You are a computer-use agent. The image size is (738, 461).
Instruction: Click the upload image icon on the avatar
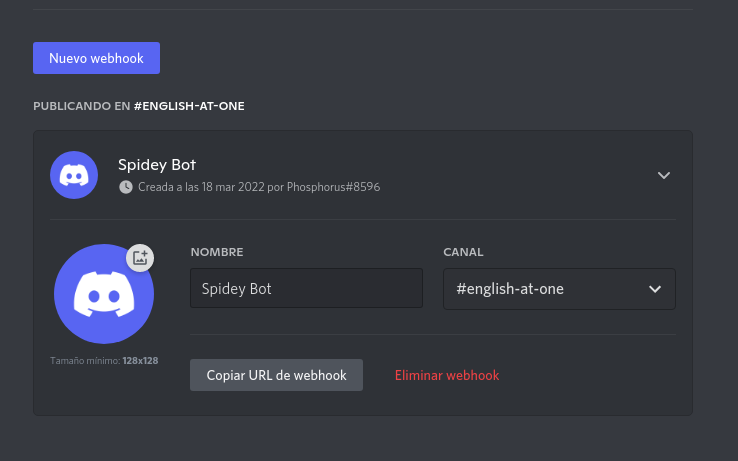(140, 258)
